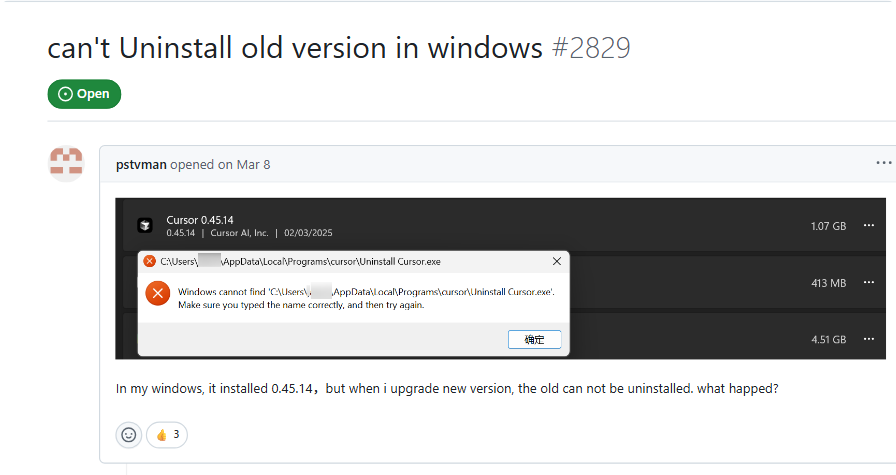Click small red error icon in dialog title
Viewport: 896px width, 475px height.
pos(150,261)
